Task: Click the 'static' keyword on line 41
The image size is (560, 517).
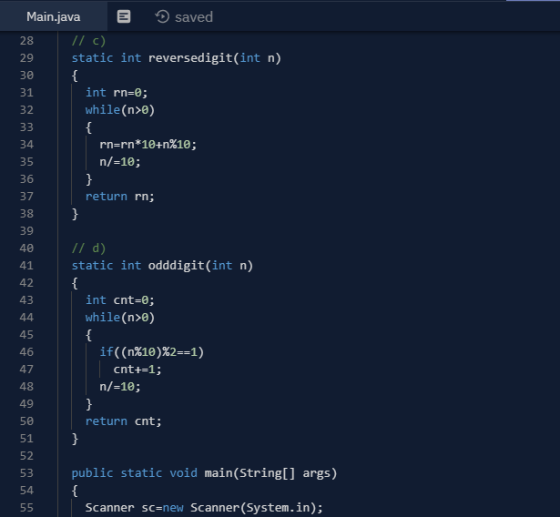Action: [x=92, y=266]
